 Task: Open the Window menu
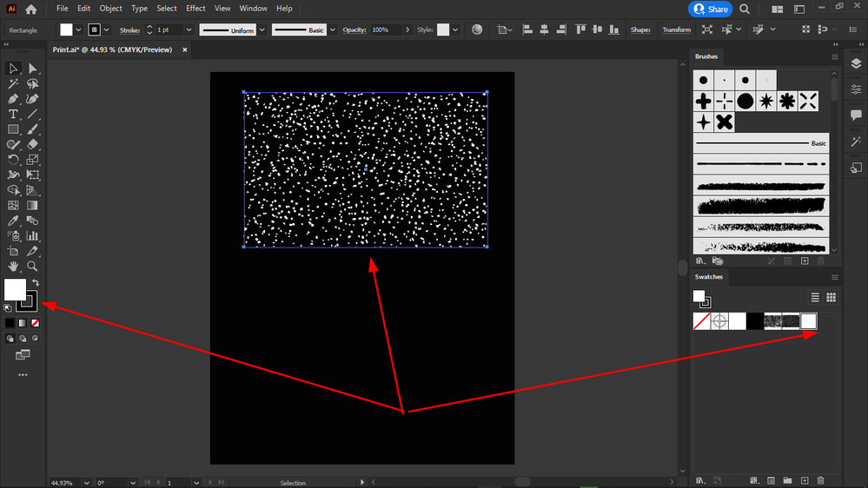click(253, 9)
